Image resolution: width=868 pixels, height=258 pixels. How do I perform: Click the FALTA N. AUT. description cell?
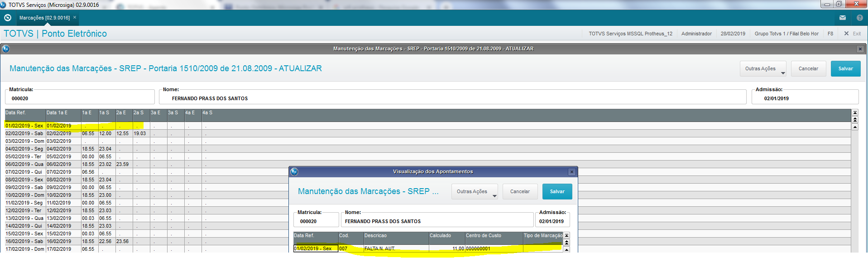(x=396, y=248)
